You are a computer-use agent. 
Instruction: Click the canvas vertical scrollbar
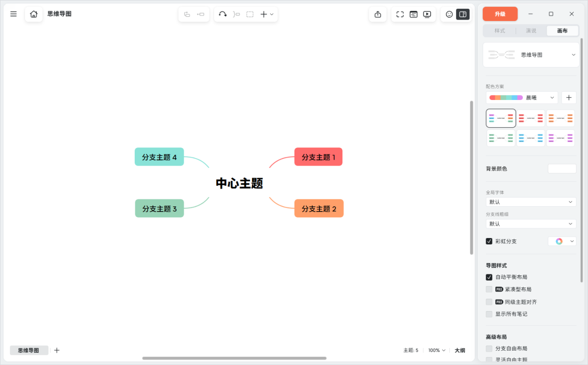click(x=471, y=177)
